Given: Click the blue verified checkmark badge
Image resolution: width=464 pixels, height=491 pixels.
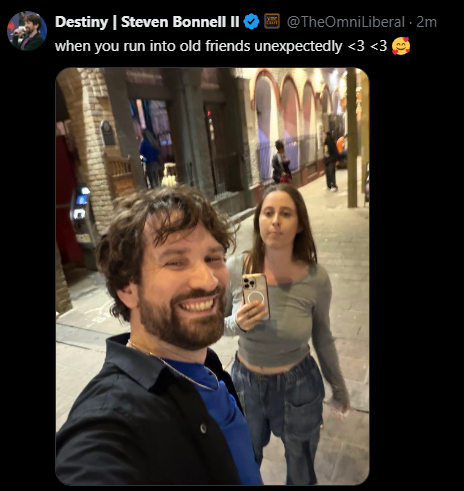Looking at the screenshot, I should [251, 22].
